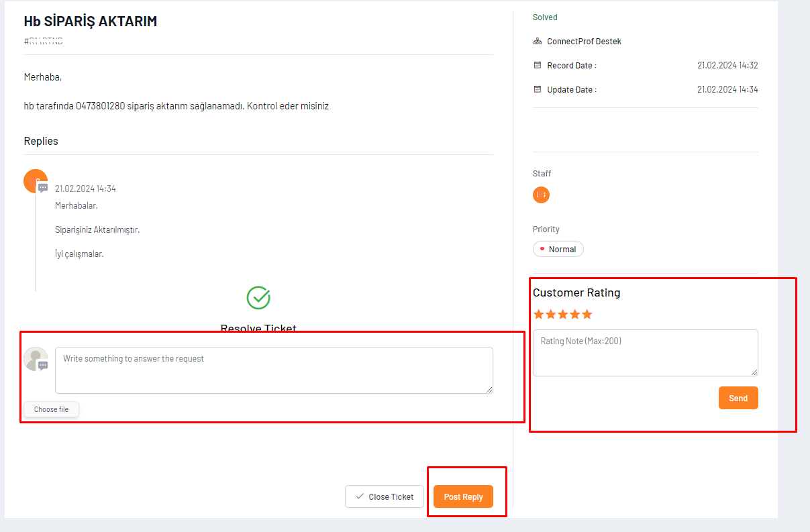Select the third rating star
This screenshot has width=810, height=532.
[562, 314]
